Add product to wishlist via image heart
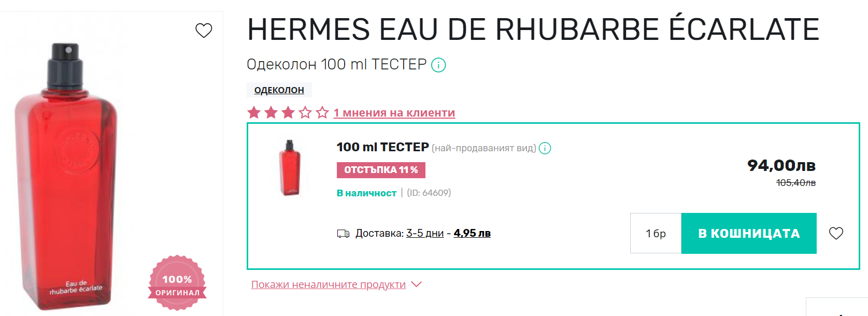The height and width of the screenshot is (316, 868). click(204, 31)
